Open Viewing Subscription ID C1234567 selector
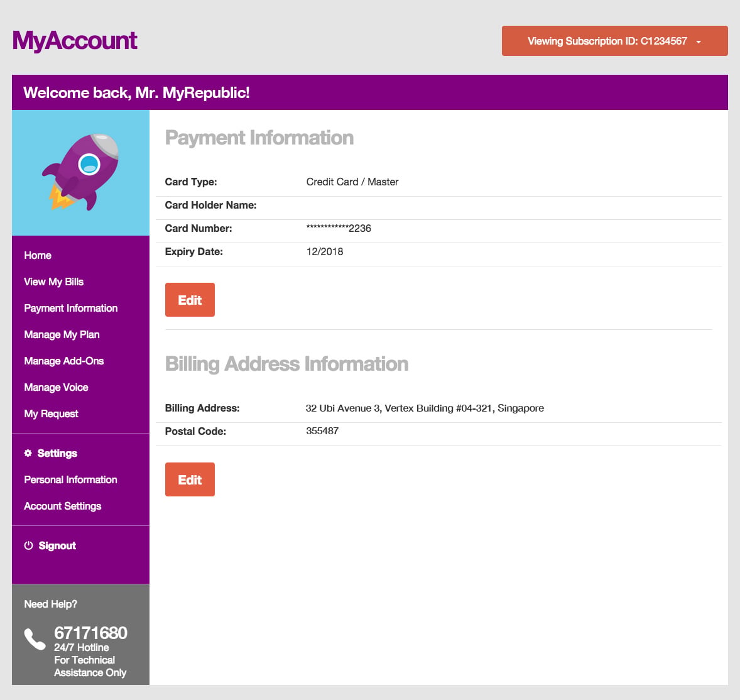This screenshot has width=740, height=700. click(x=614, y=41)
